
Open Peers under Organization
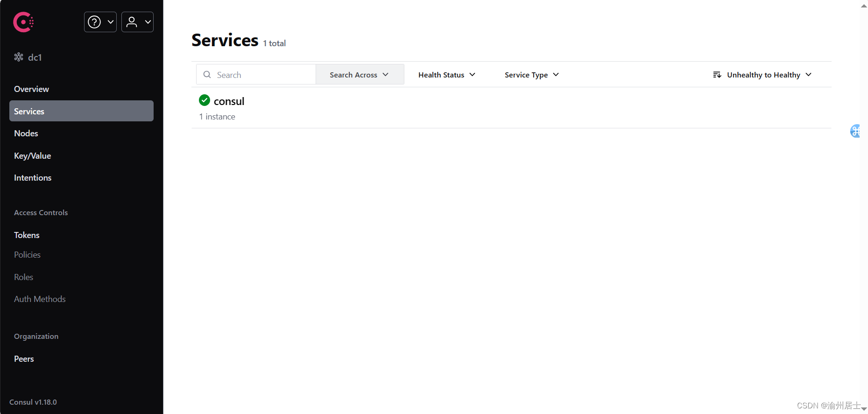point(24,359)
